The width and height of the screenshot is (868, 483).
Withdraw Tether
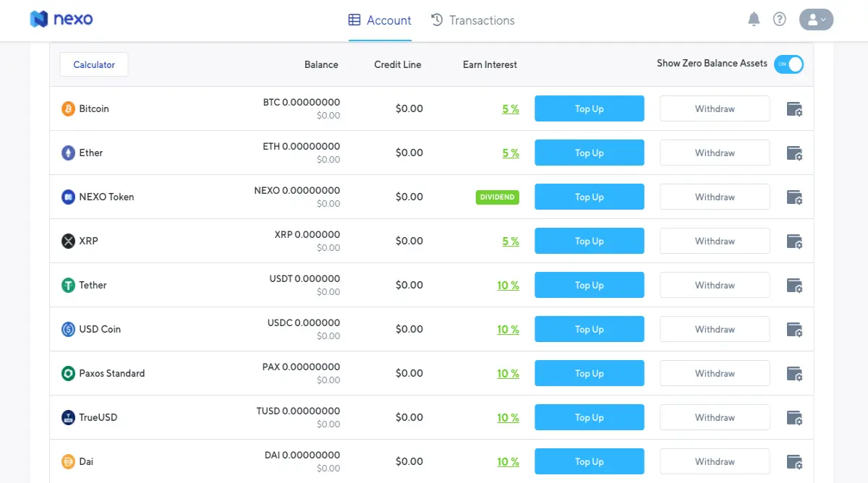[x=715, y=285]
